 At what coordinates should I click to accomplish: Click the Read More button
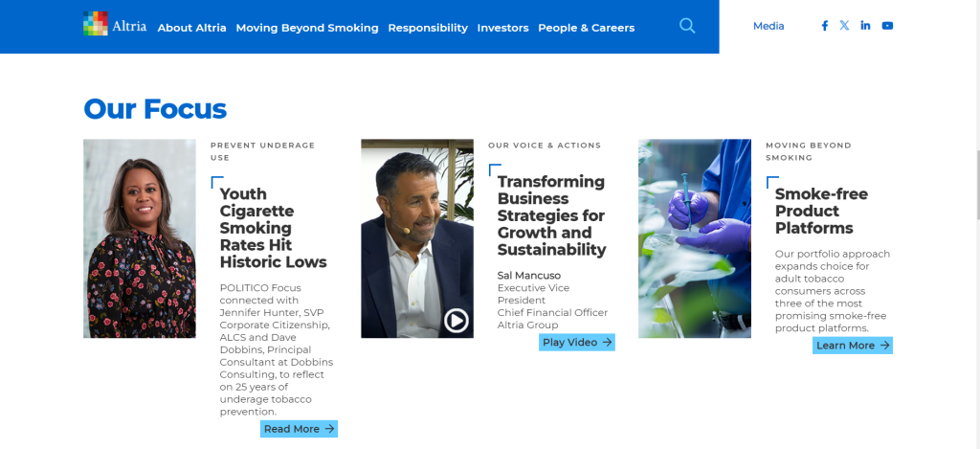pyautogui.click(x=299, y=429)
